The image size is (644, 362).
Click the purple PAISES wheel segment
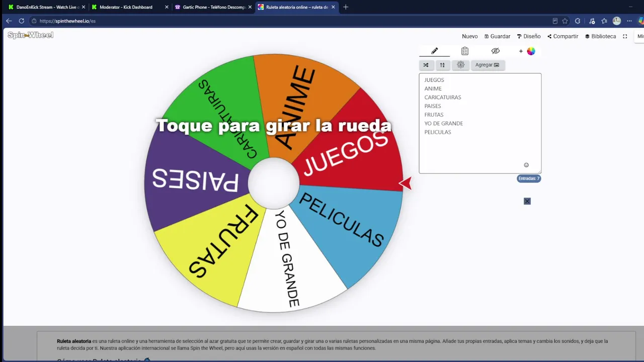click(196, 181)
